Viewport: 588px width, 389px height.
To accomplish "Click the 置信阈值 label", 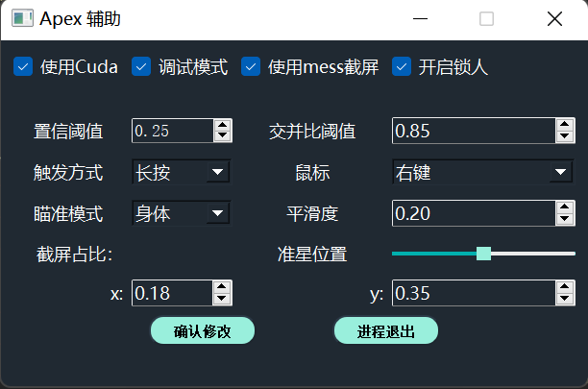I will coord(68,132).
